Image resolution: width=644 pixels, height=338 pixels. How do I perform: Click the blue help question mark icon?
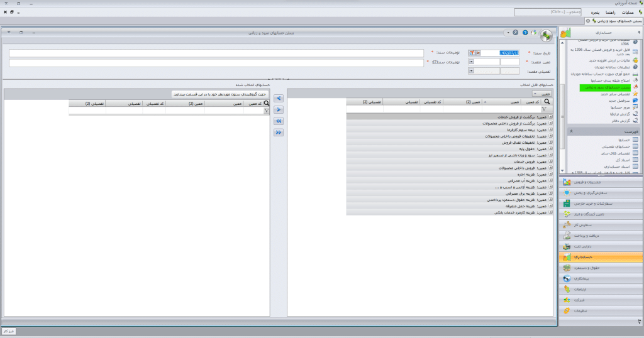click(x=525, y=33)
